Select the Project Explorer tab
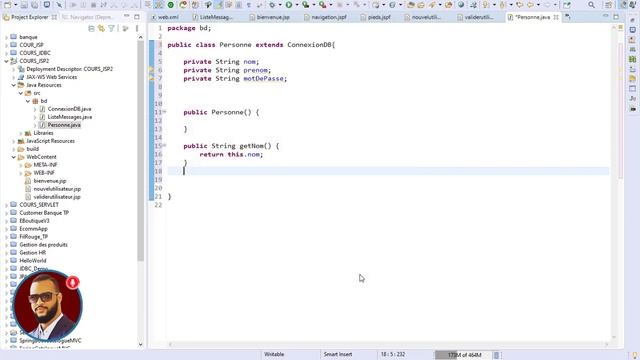The height and width of the screenshot is (360, 640). click(x=30, y=17)
